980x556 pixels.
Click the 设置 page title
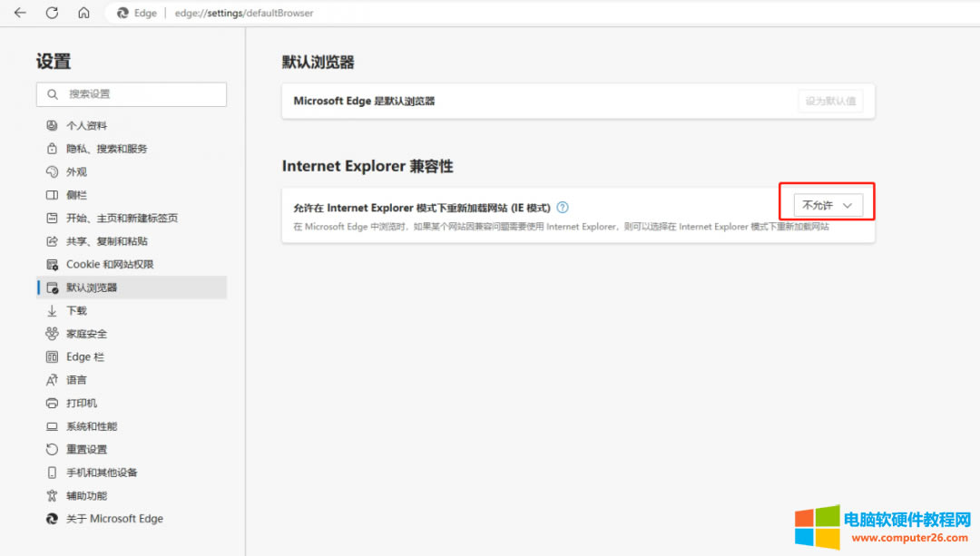click(x=54, y=61)
